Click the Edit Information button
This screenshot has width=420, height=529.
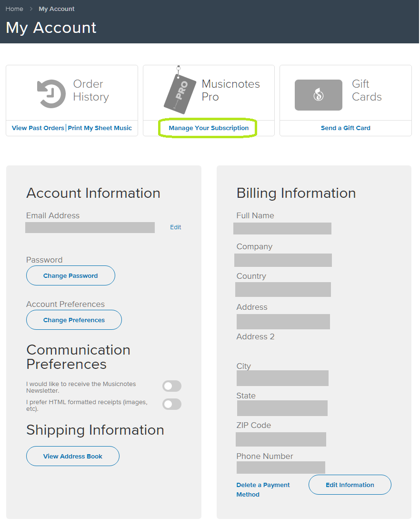[350, 485]
